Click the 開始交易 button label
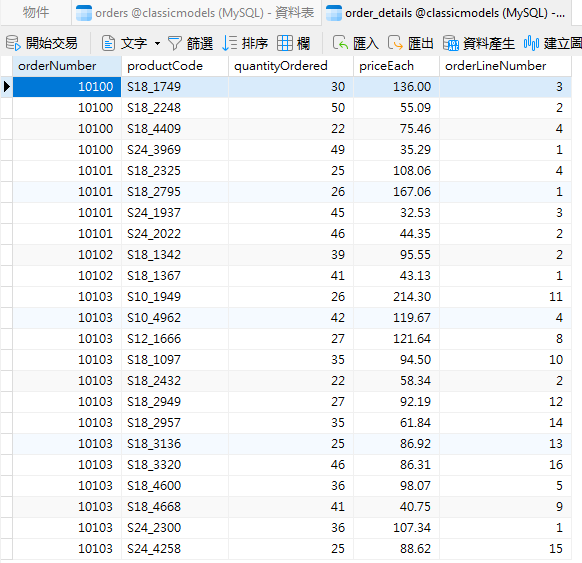 tap(52, 43)
